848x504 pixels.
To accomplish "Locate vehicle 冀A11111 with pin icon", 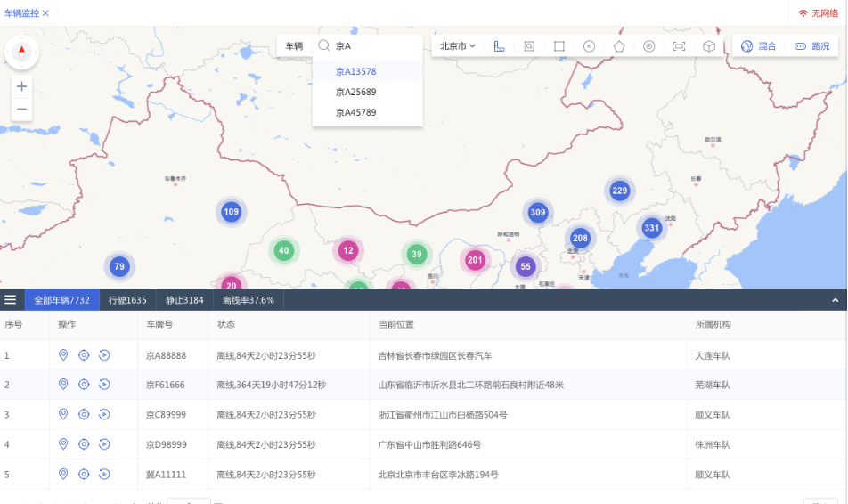I will [63, 474].
